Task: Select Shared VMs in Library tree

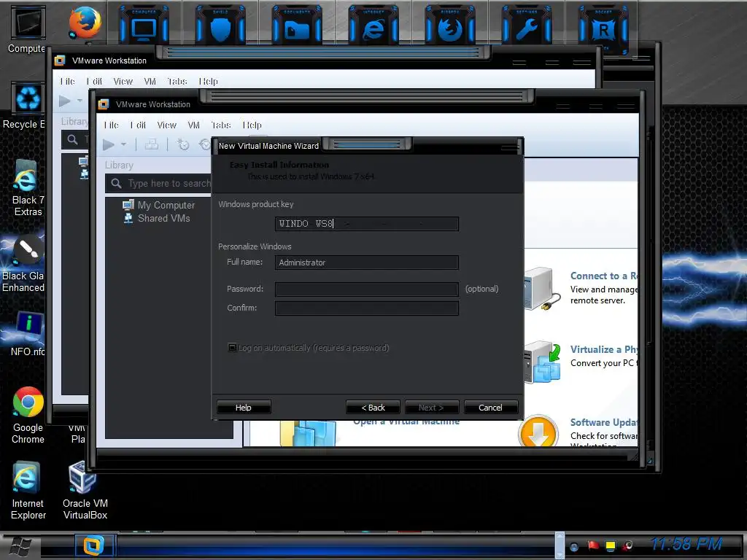Action: [158, 218]
